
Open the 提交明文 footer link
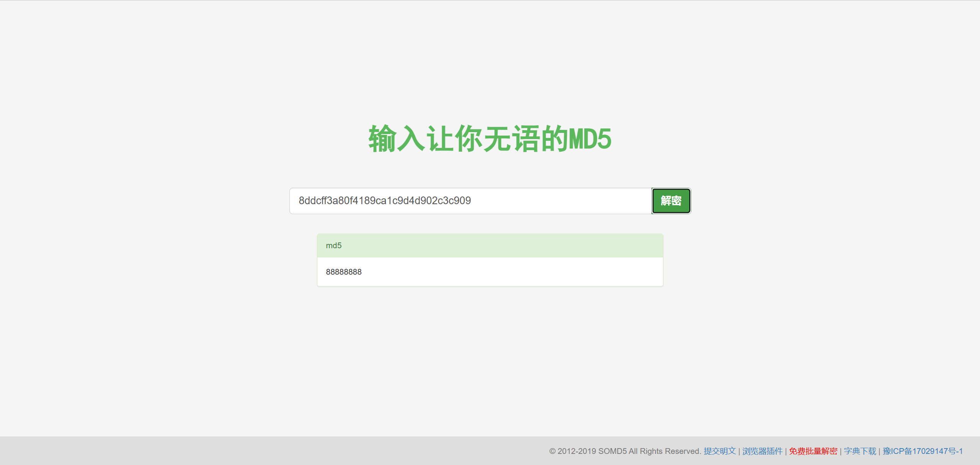(719, 451)
